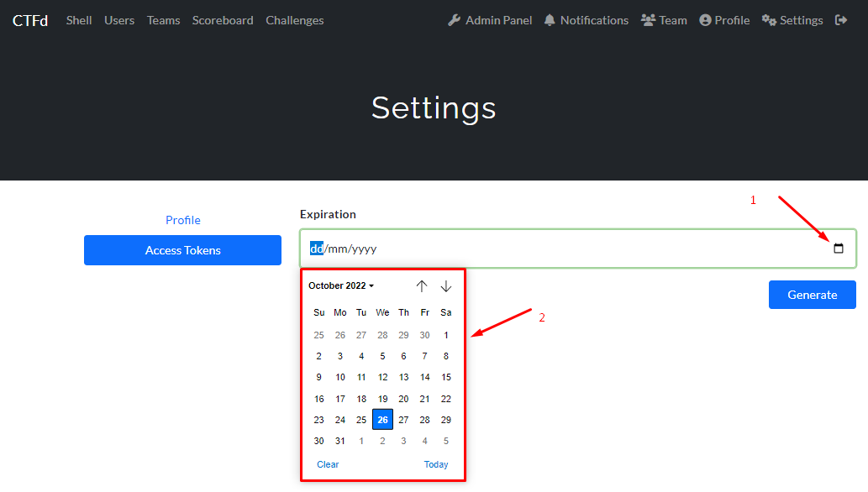Open the Scoreboard page

[x=223, y=20]
